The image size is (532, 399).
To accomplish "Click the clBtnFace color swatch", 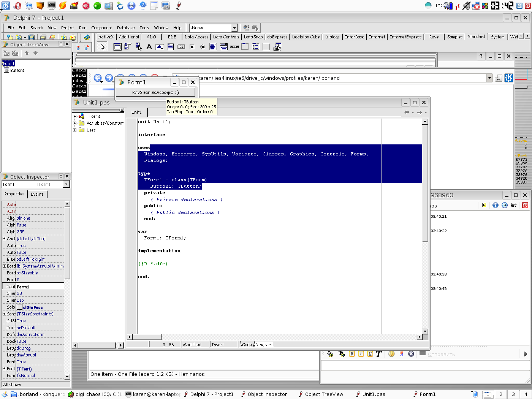I will [19, 307].
